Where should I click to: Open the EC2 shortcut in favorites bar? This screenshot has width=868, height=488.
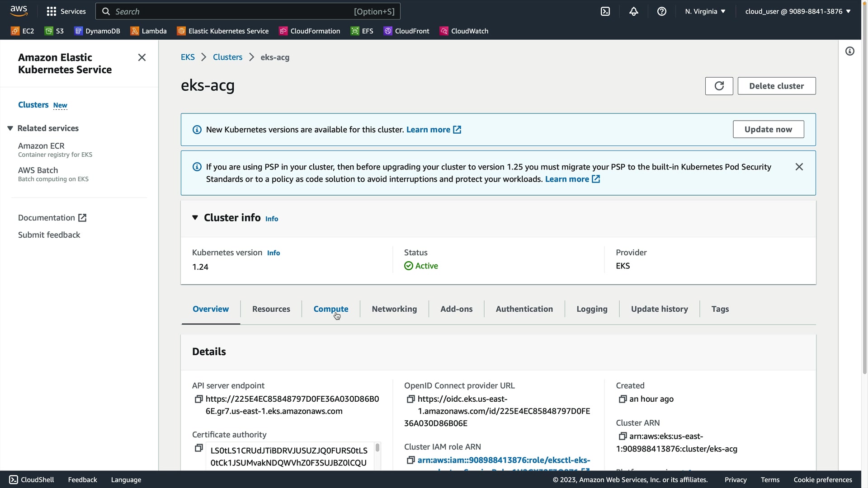(23, 31)
